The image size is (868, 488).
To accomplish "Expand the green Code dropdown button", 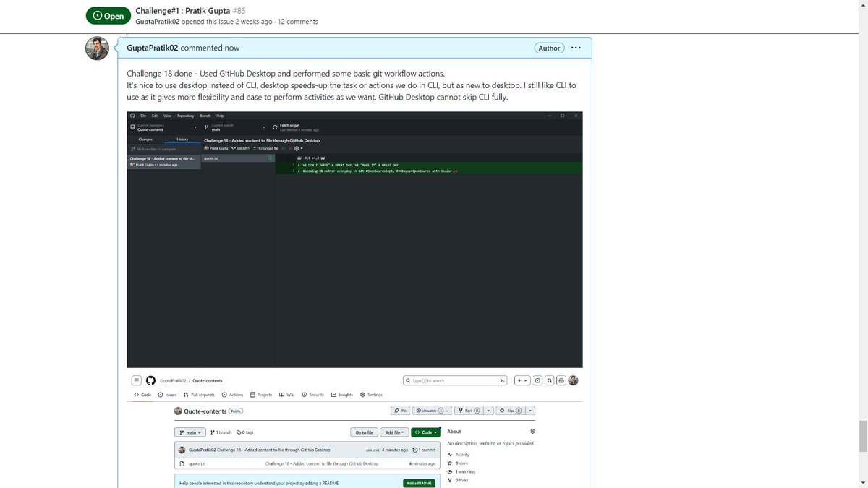I will pos(425,432).
